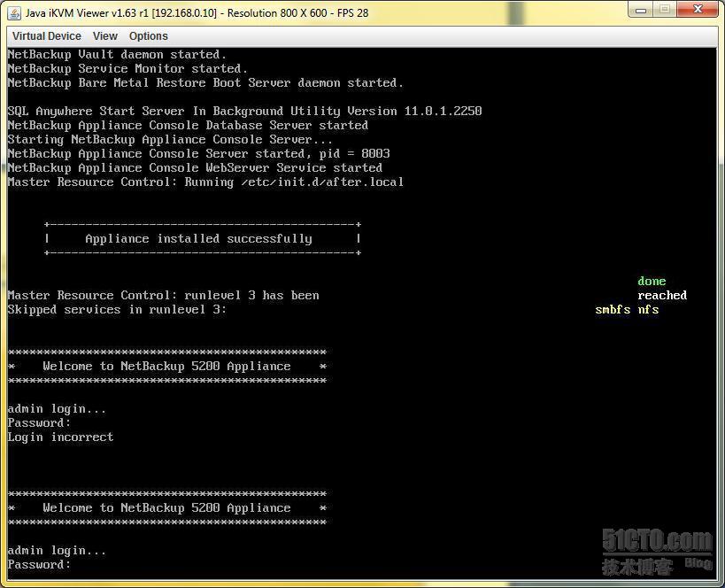The width and height of the screenshot is (725, 588).
Task: Click 'Starting NetBackup Appliance Console Server...' line
Action: tap(170, 140)
